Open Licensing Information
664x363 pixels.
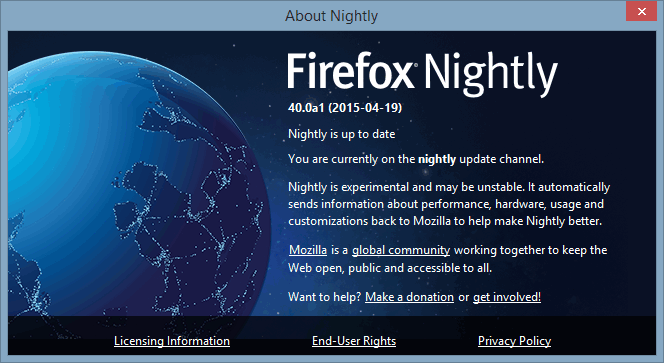172,341
